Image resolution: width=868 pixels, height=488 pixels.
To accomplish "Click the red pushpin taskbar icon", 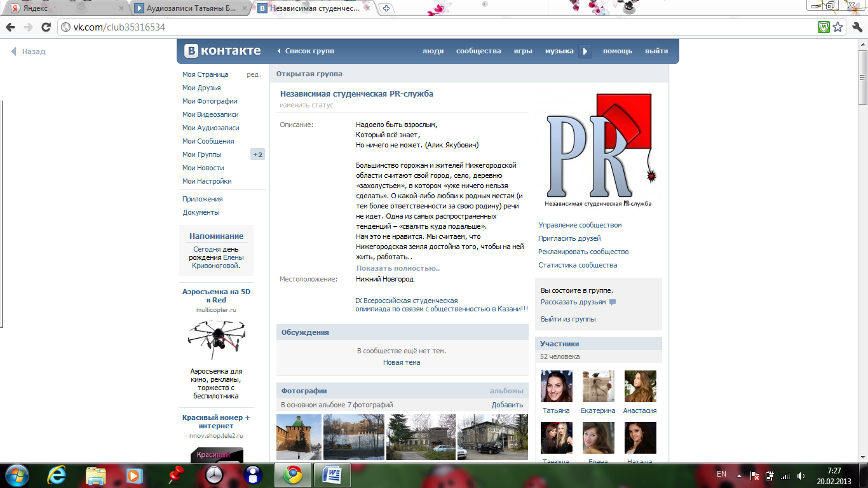I will [175, 475].
